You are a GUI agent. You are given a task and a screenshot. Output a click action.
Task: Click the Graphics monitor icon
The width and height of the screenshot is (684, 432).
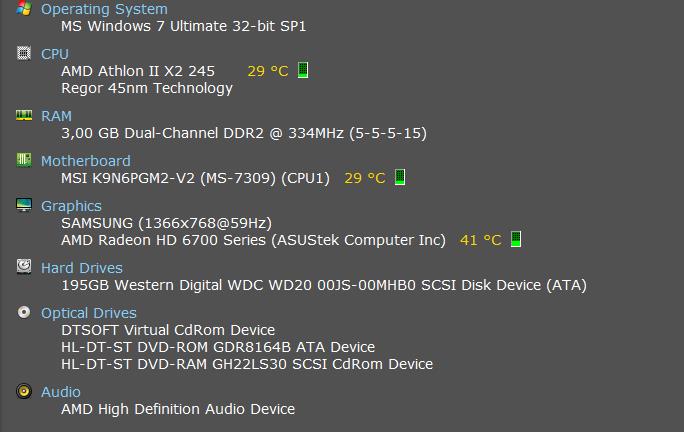24,205
